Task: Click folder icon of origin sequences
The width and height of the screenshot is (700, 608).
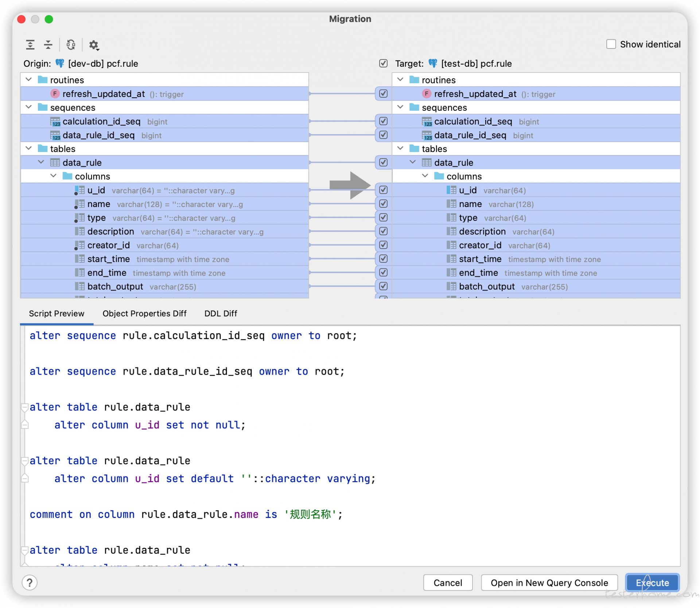Action: pyautogui.click(x=43, y=107)
